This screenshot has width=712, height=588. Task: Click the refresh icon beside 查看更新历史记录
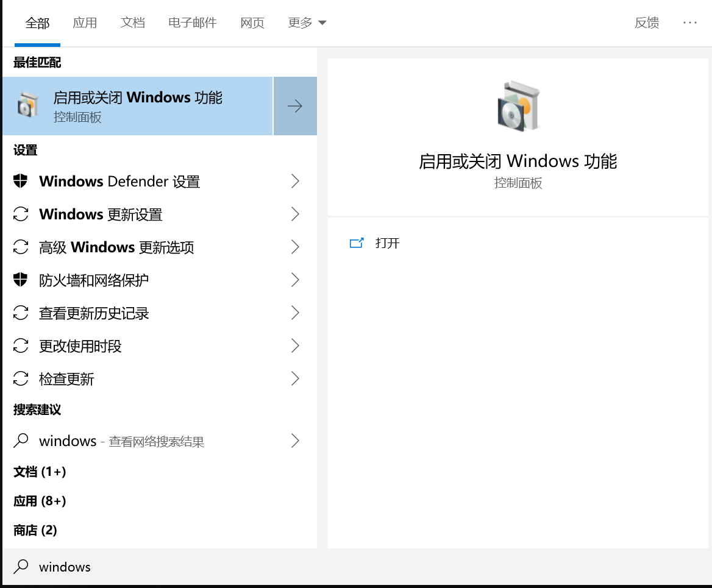pos(21,313)
